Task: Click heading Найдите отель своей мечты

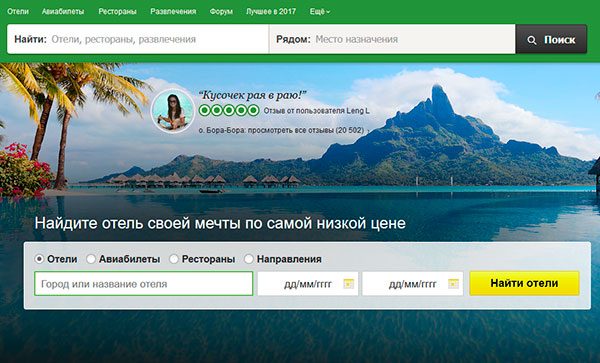Action: coord(220,223)
